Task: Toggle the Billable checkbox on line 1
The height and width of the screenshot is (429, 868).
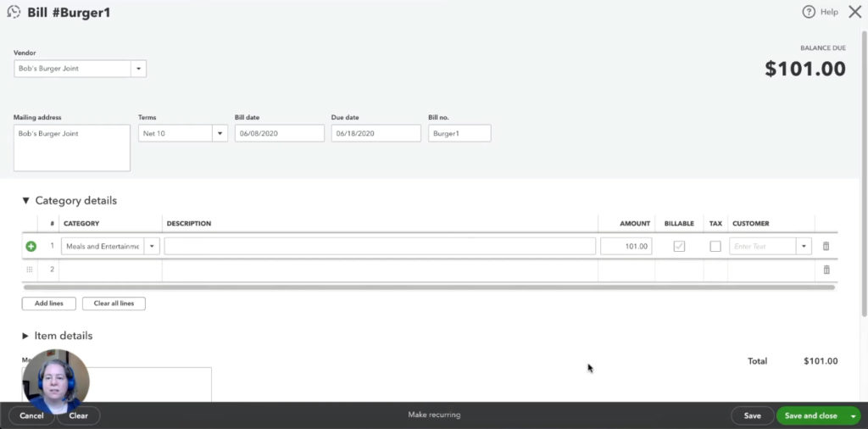Action: pyautogui.click(x=679, y=247)
